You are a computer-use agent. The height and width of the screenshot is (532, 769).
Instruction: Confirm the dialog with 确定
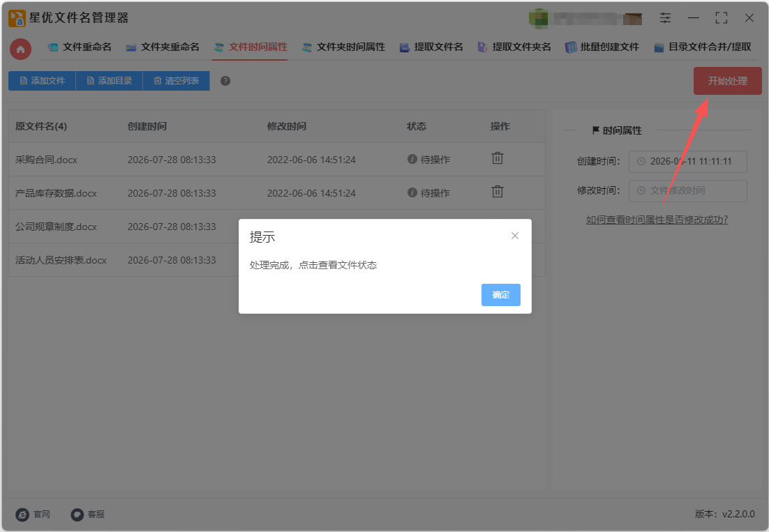501,295
